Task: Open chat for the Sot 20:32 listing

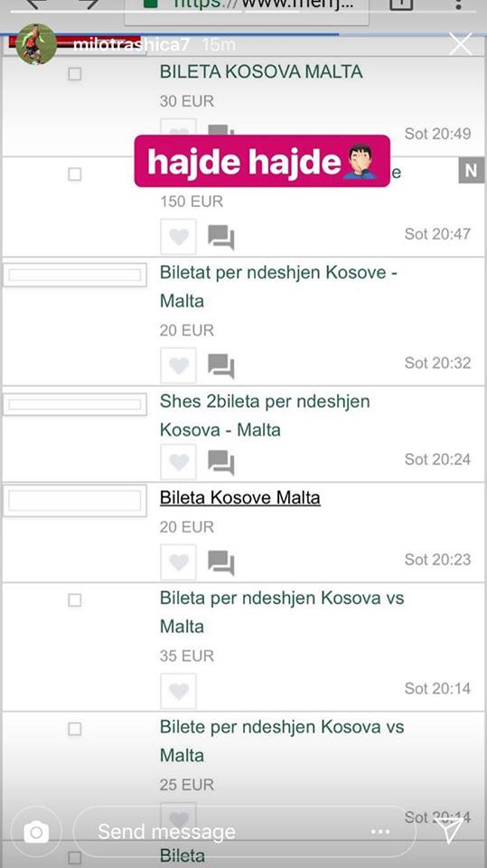Action: point(221,366)
